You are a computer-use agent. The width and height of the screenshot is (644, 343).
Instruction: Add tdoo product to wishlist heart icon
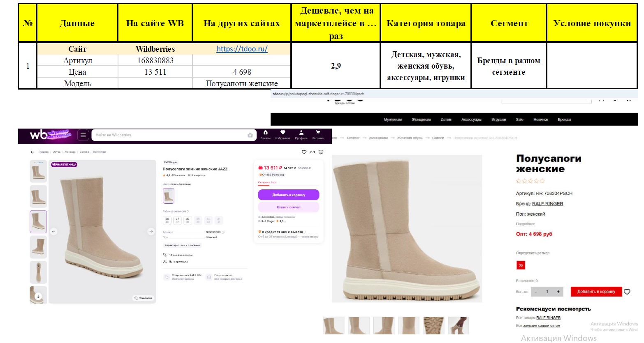627,292
